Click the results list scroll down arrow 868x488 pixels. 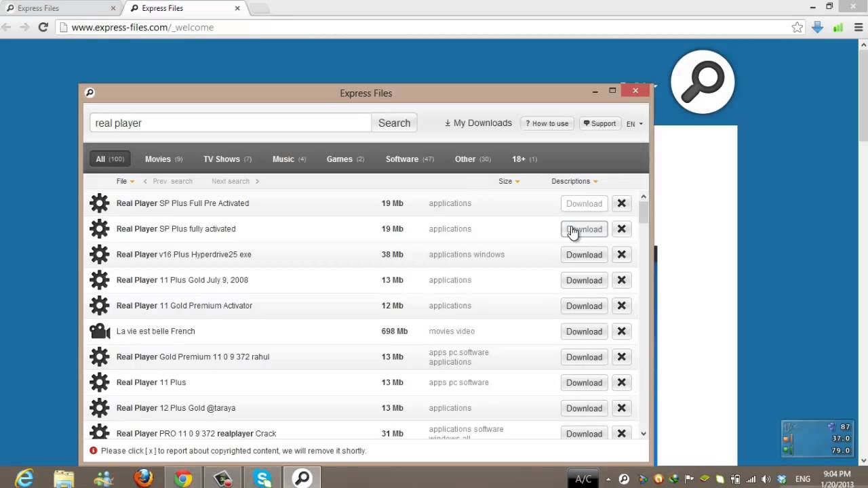(x=643, y=434)
